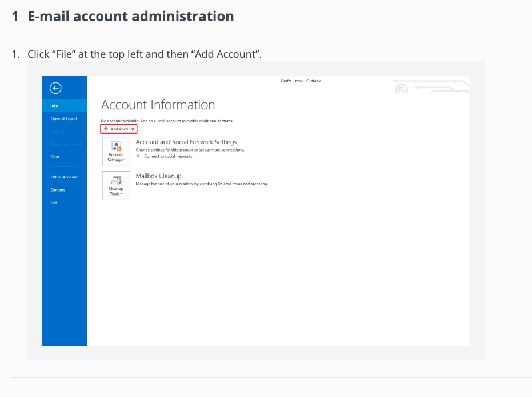
Task: Click the Cleanup Tools mailbox icon
Action: click(x=116, y=180)
